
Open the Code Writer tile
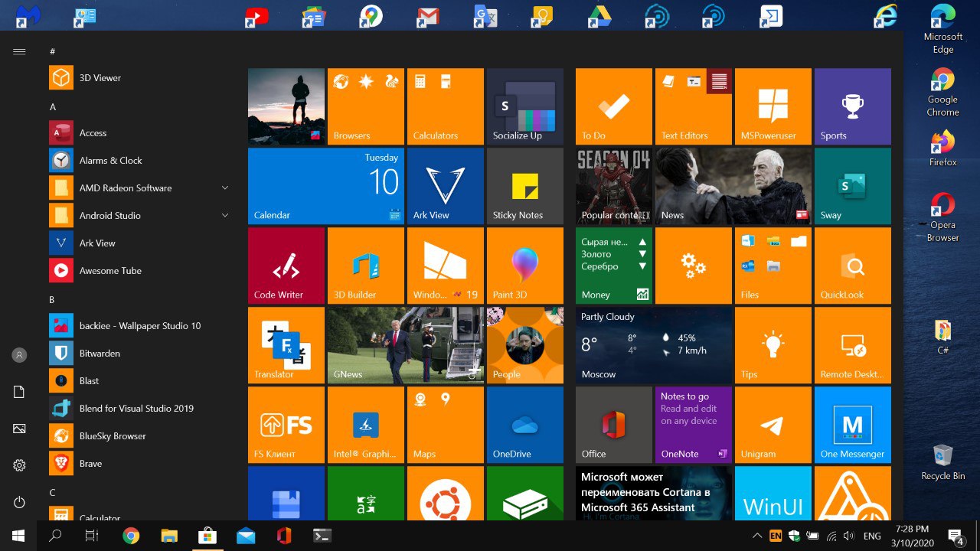286,266
